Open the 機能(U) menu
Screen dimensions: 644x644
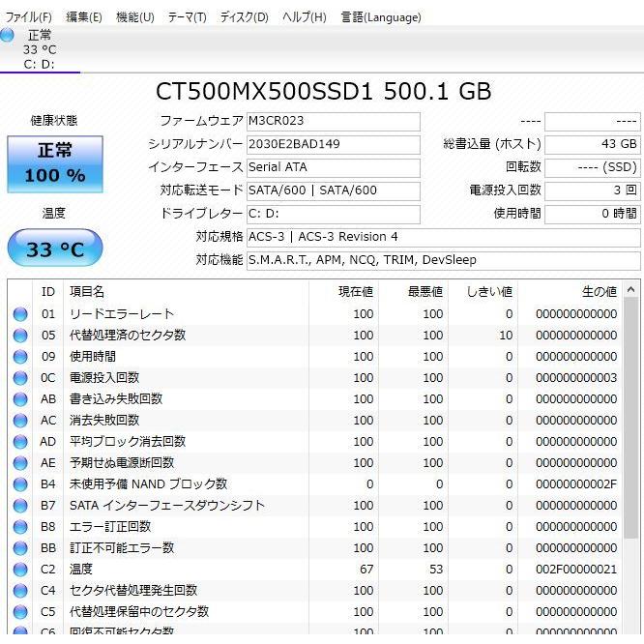(135, 17)
